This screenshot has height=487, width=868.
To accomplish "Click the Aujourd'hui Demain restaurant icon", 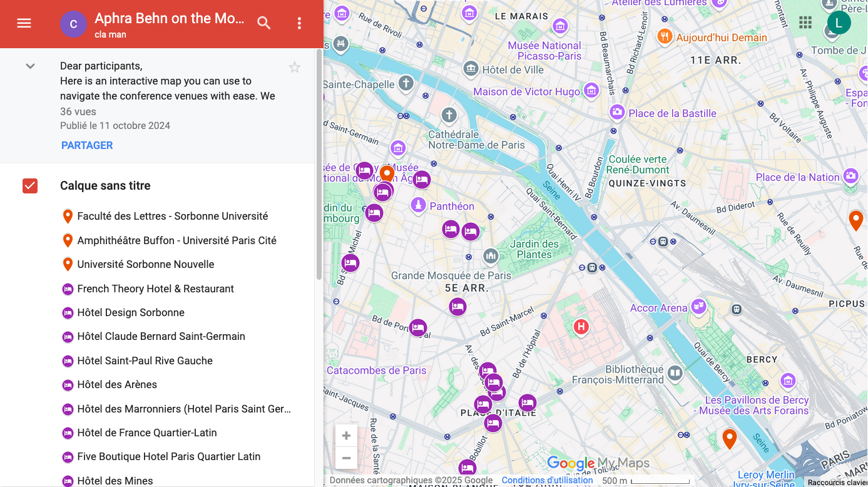I will 665,36.
